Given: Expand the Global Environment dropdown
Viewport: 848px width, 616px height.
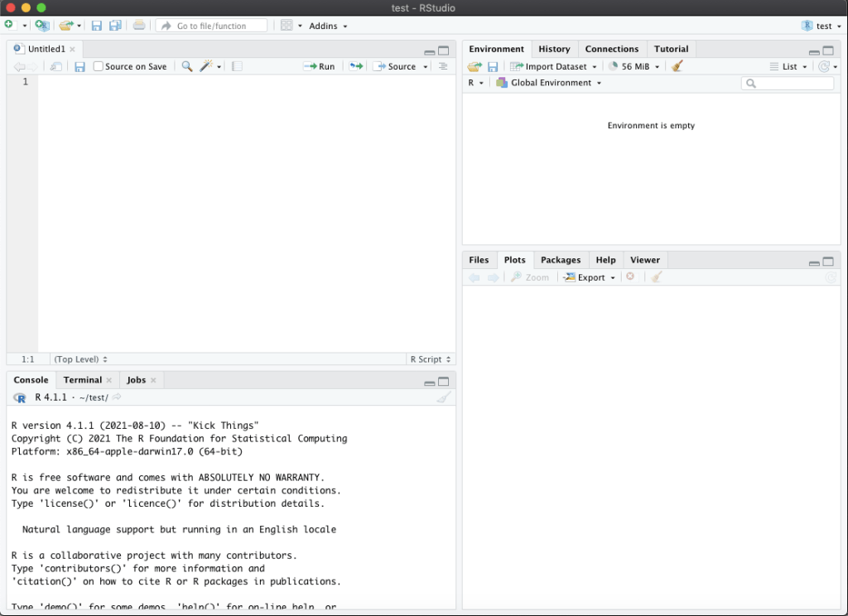Looking at the screenshot, I should click(x=549, y=83).
